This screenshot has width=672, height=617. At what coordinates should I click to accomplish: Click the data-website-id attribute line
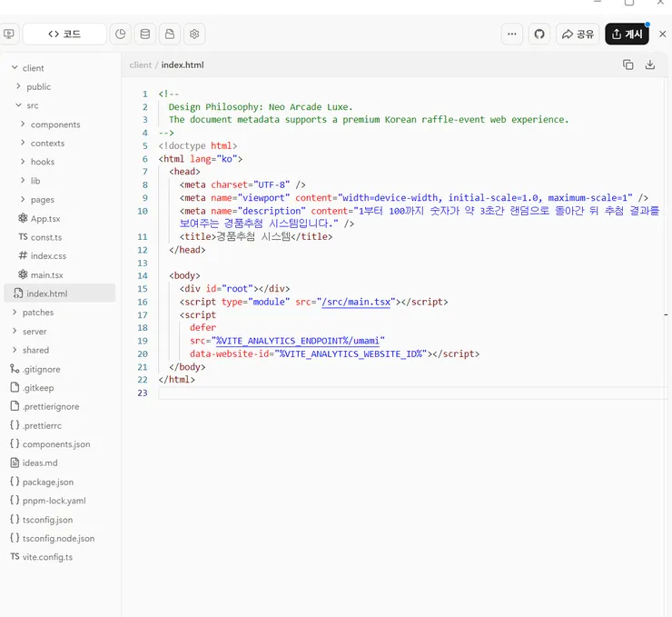click(x=334, y=353)
